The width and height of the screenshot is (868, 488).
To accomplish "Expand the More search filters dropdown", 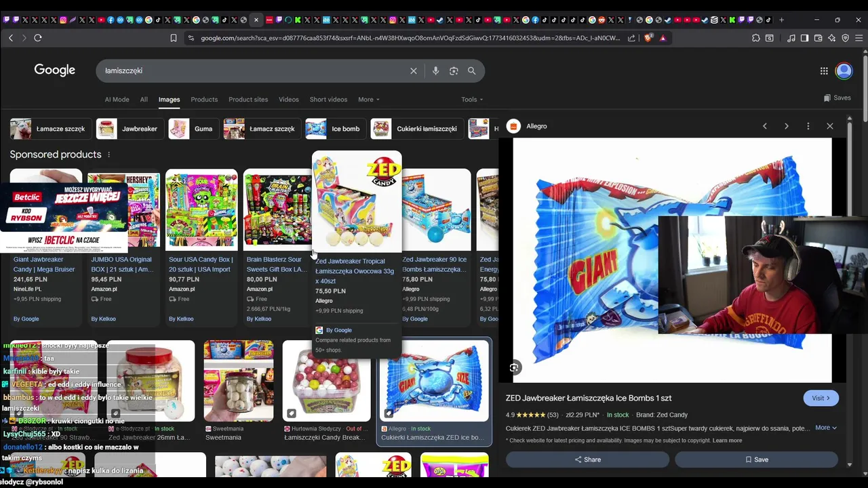I will pos(369,100).
